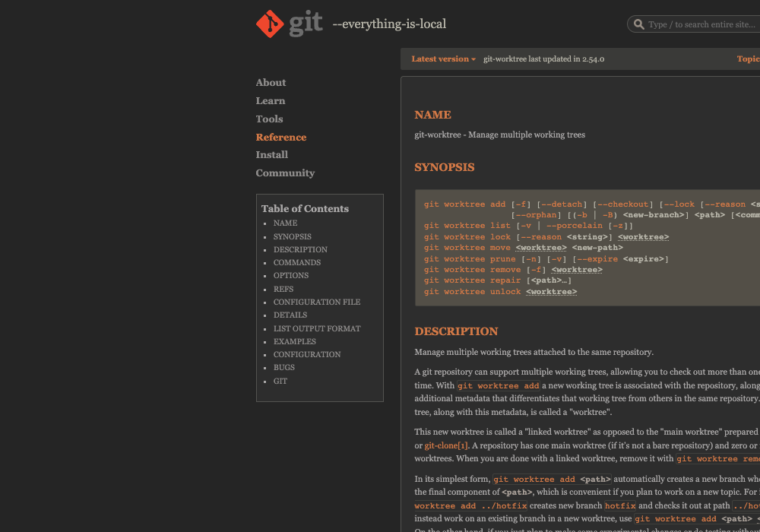
Task: Jump to EXAMPLES in Table of Contents
Action: (294, 341)
